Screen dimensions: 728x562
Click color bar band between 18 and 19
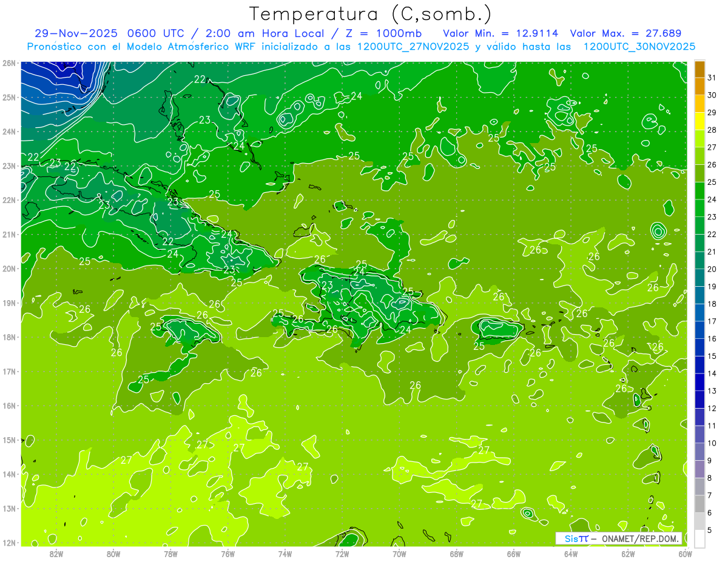(699, 295)
